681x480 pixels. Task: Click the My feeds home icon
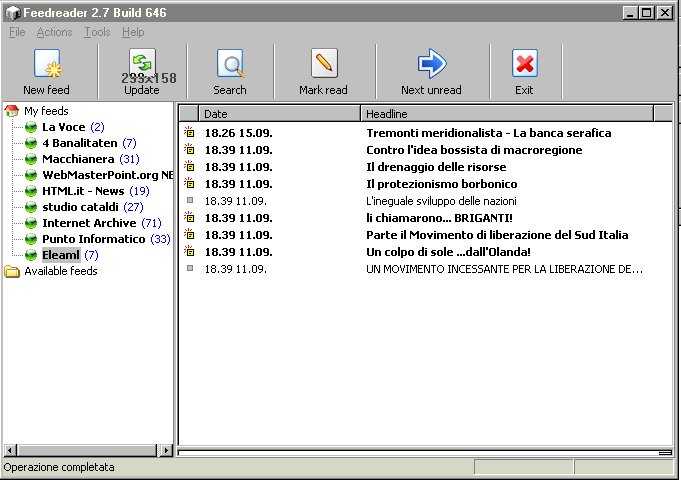coord(12,111)
